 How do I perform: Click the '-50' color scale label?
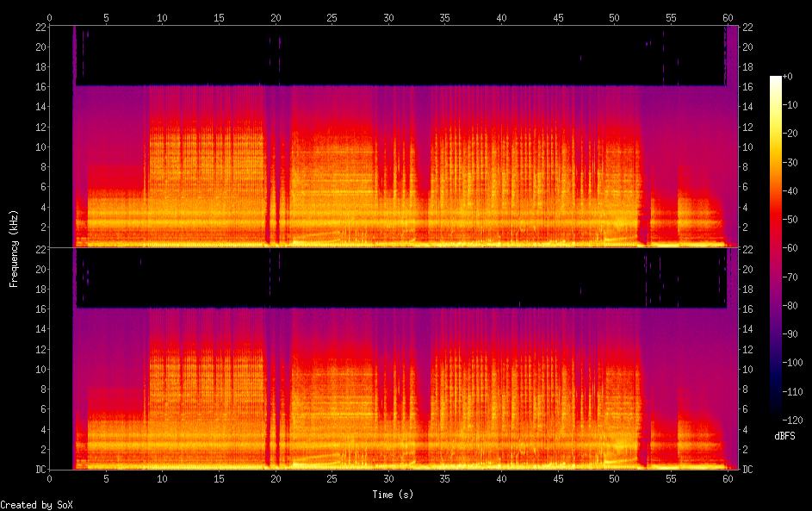pyautogui.click(x=790, y=220)
